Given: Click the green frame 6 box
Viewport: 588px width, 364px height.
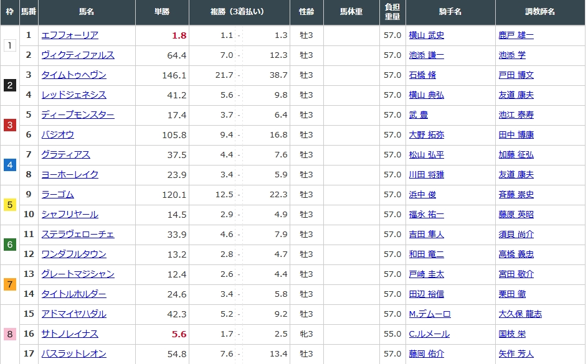Looking at the screenshot, I should [9, 245].
